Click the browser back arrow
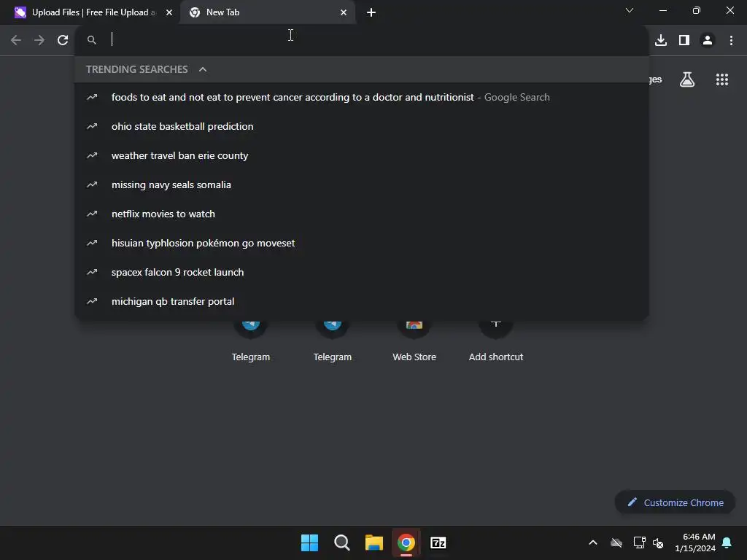The width and height of the screenshot is (747, 560). (x=16, y=40)
